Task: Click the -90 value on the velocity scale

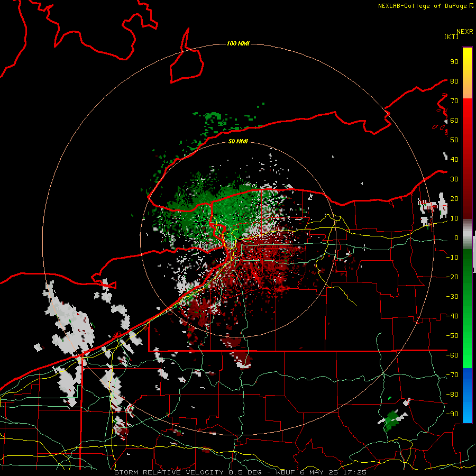Action: 452,414
